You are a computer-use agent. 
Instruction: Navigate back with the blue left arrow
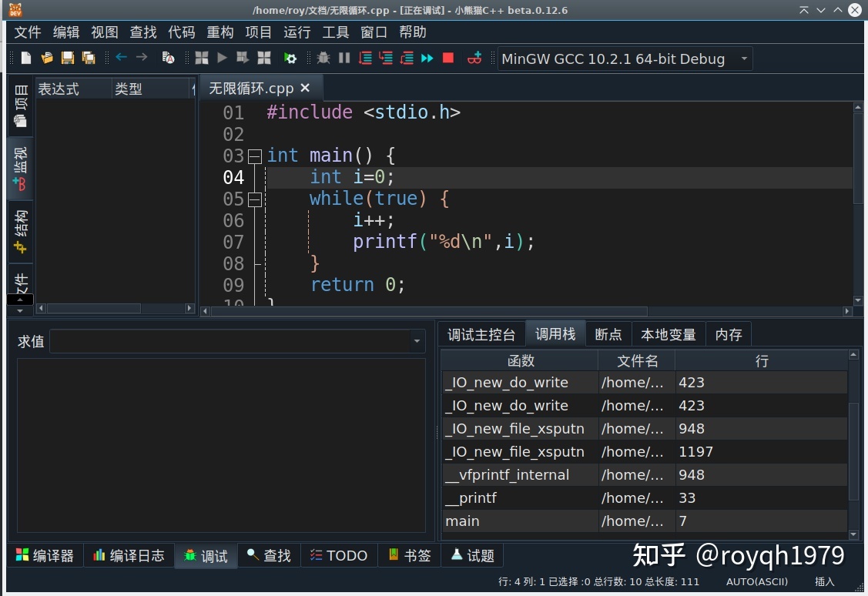(121, 57)
